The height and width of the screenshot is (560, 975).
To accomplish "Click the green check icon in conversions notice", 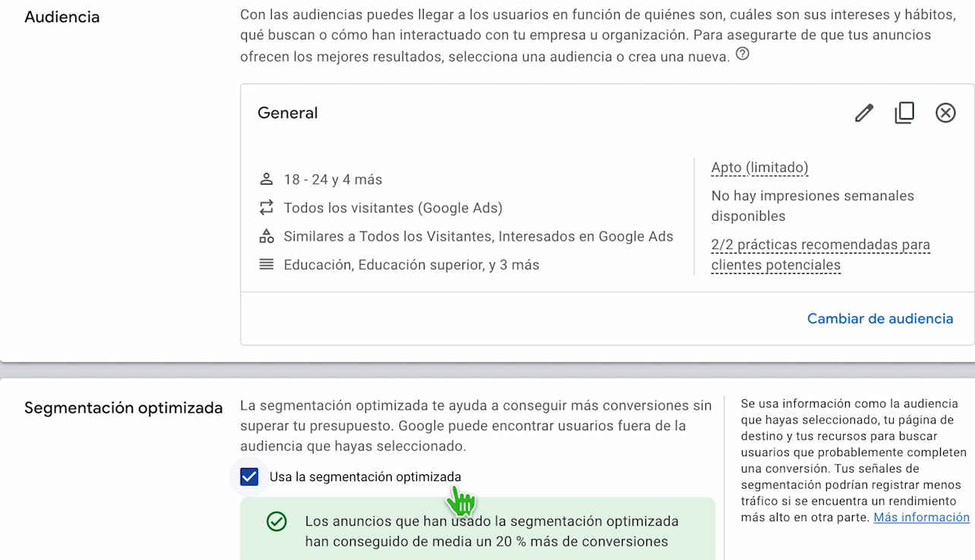I will pos(276,521).
